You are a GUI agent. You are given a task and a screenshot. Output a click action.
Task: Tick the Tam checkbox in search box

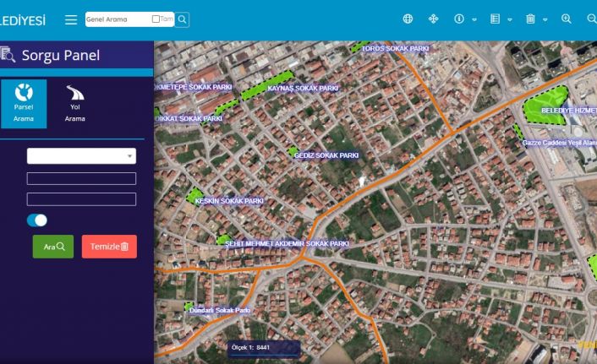[156, 19]
